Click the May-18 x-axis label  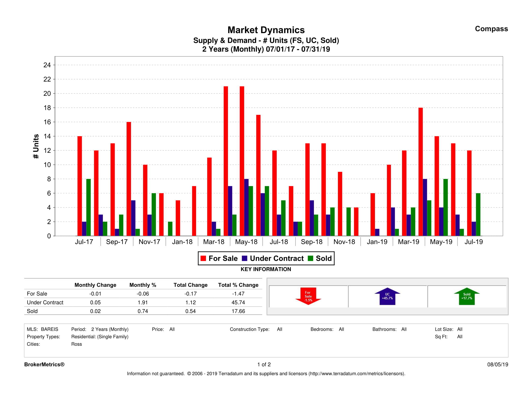pyautogui.click(x=246, y=242)
